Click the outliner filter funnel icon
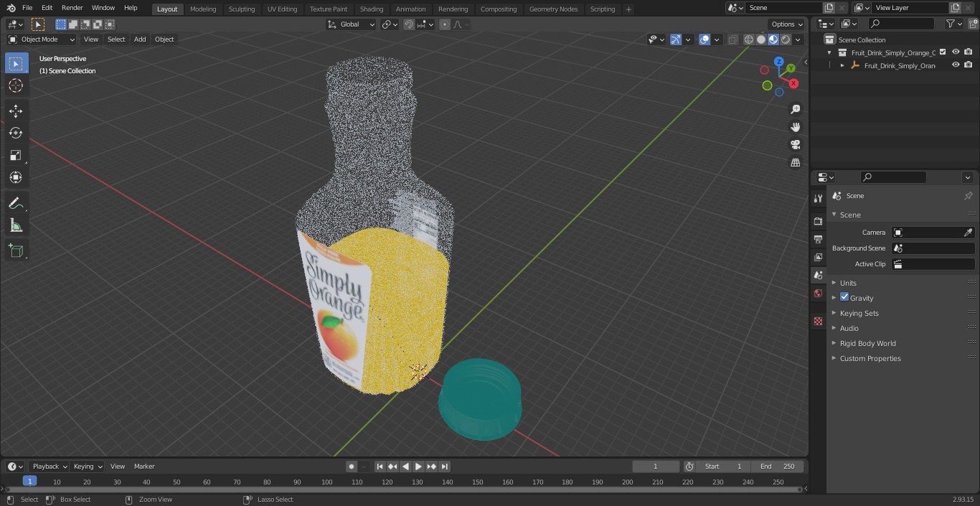The height and width of the screenshot is (506, 980). [x=951, y=24]
